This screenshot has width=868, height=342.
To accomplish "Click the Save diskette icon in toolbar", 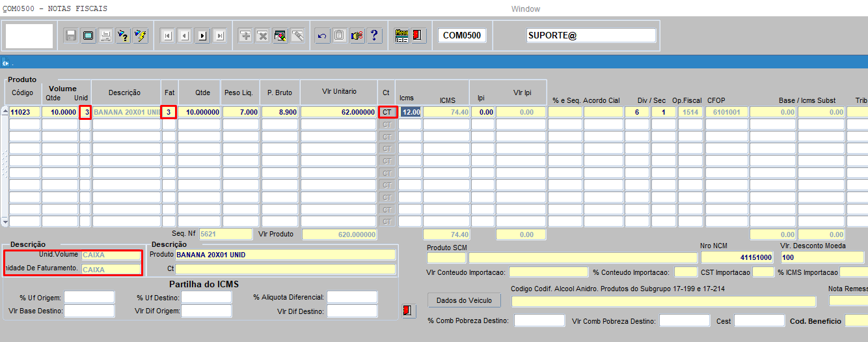I will point(71,36).
